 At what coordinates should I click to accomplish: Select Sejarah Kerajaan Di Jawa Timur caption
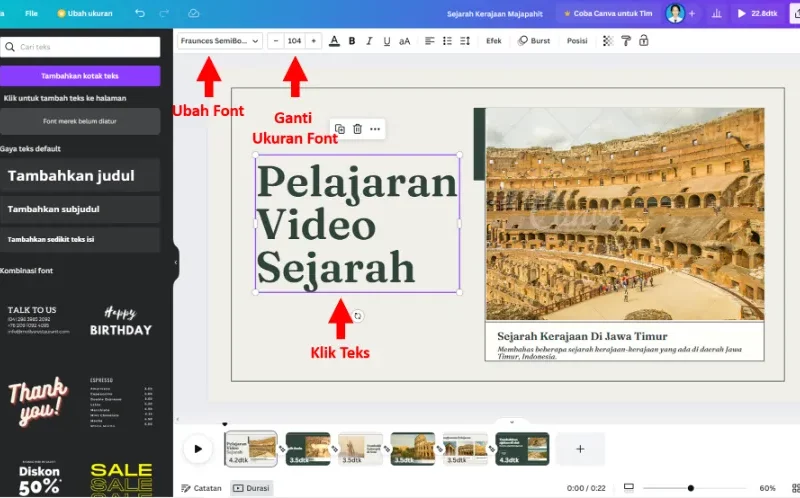(582, 336)
